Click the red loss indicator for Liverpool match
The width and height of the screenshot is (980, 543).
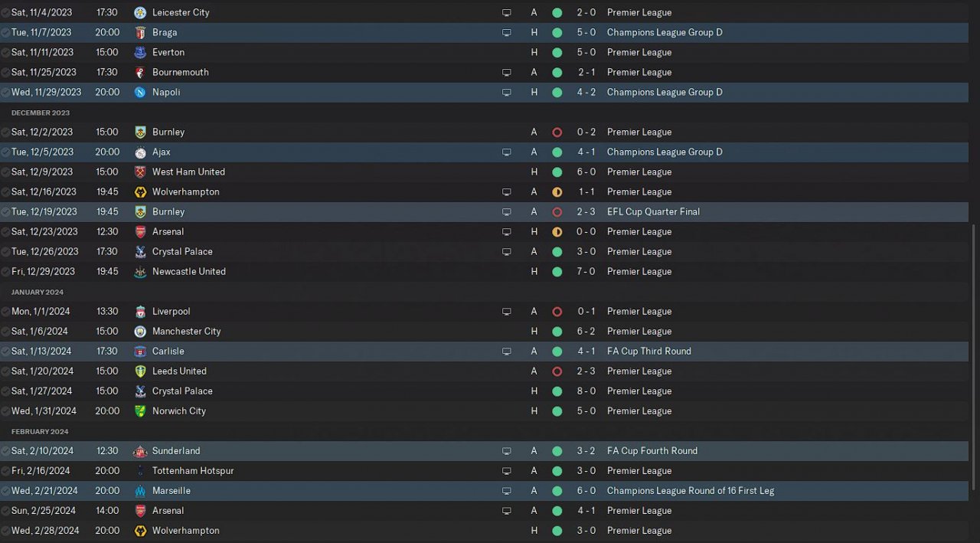[x=557, y=311]
